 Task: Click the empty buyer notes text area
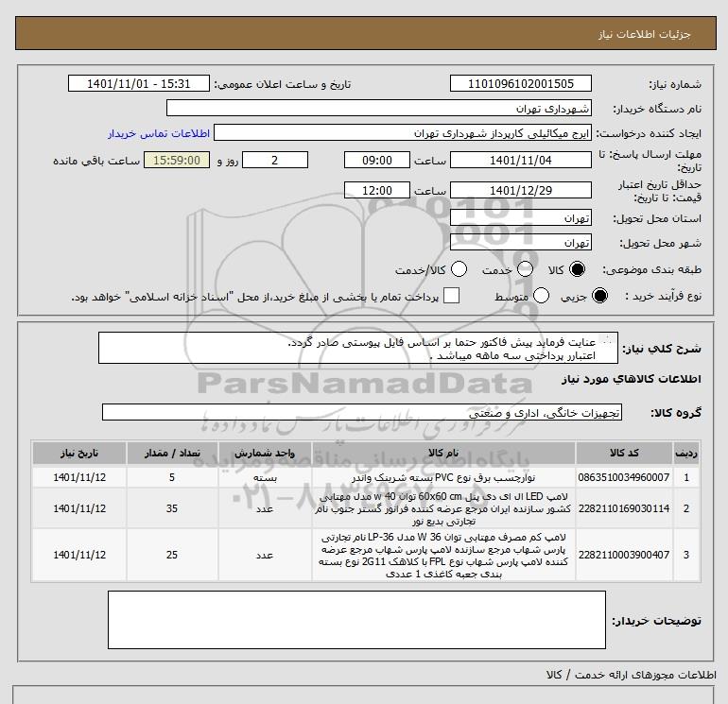point(356,620)
